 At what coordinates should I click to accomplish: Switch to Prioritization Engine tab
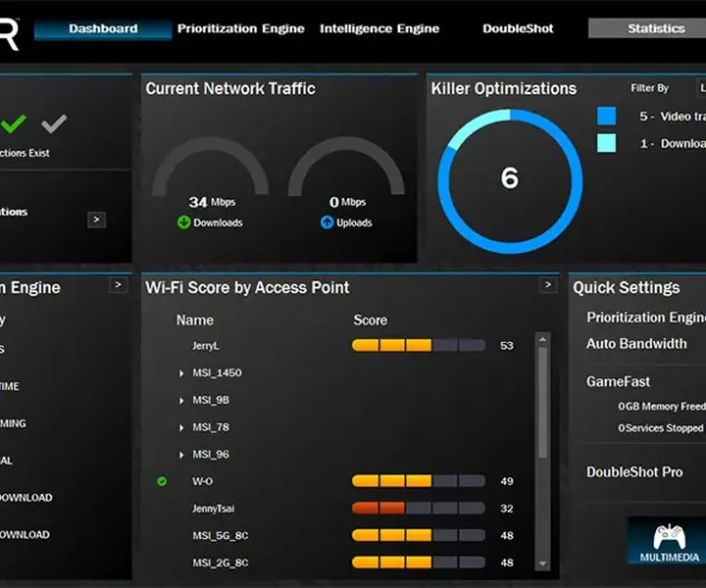click(x=241, y=28)
